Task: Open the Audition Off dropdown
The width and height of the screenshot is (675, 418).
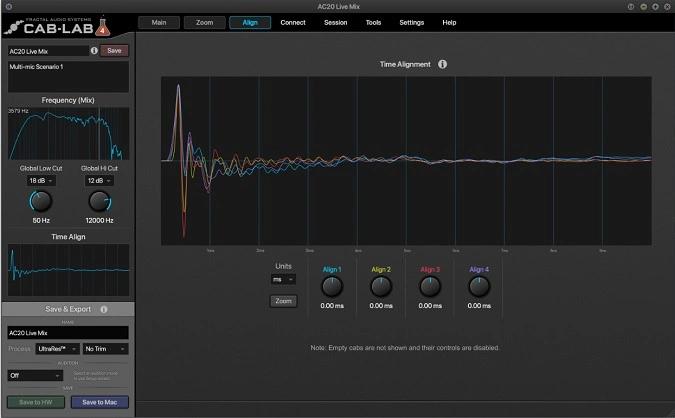Action: click(35, 375)
